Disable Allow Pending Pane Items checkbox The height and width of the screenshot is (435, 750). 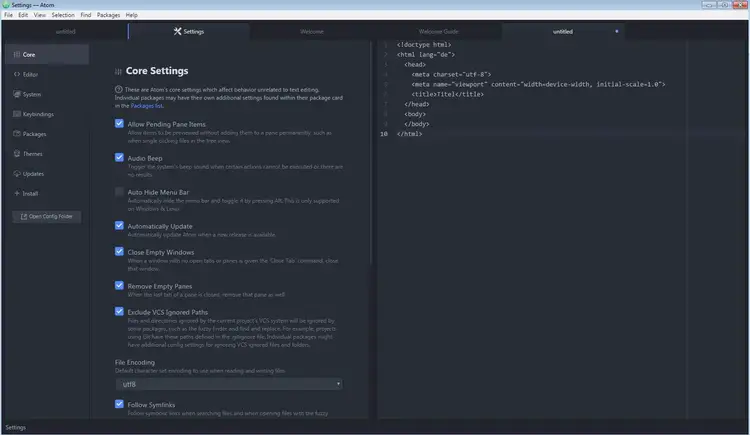[119, 123]
